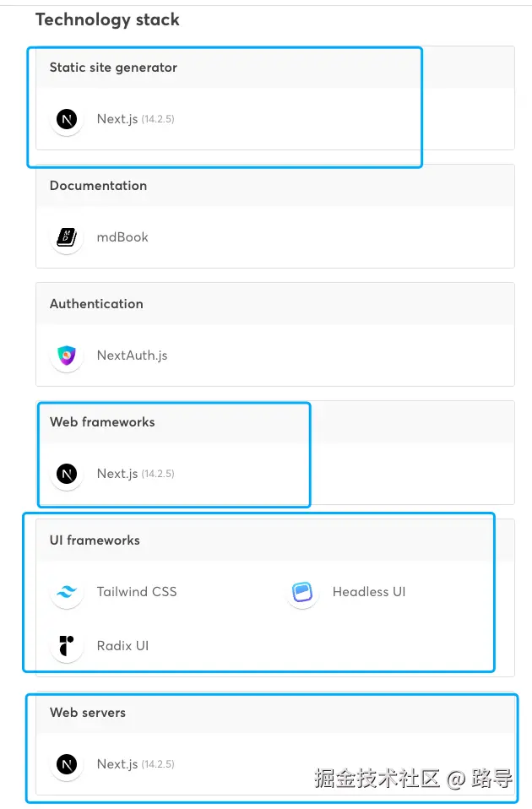The image size is (532, 809).
Task: Click the mdBook book icon
Action: (67, 237)
